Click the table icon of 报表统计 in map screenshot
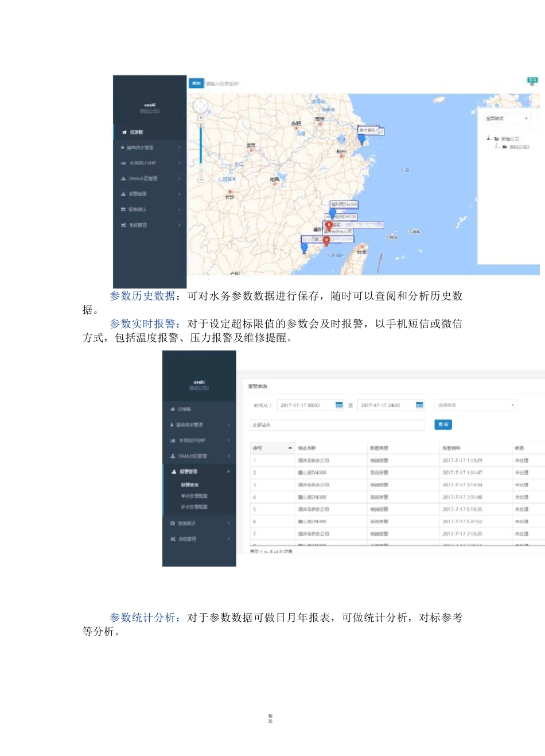 123,210
